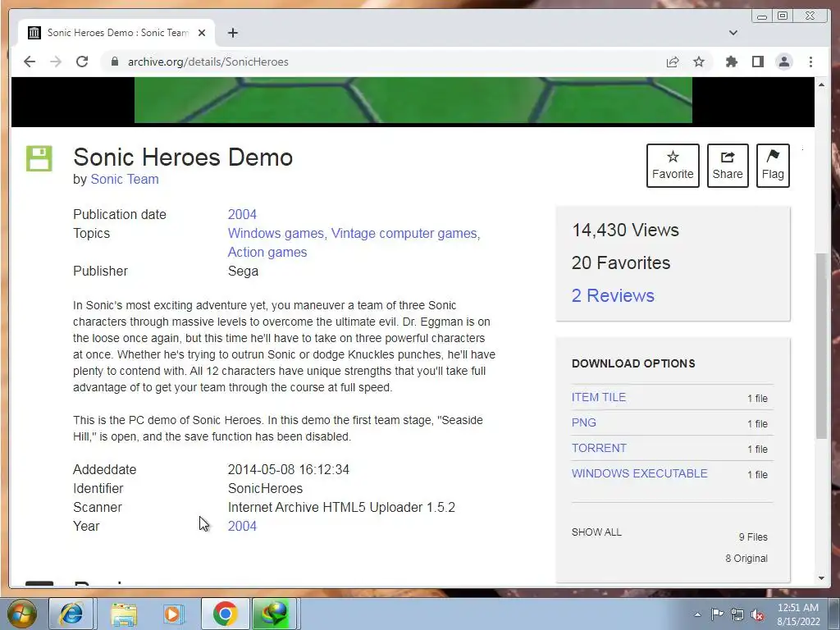This screenshot has height=630, width=840.
Task: Open the Chrome three-dot menu
Action: (810, 62)
